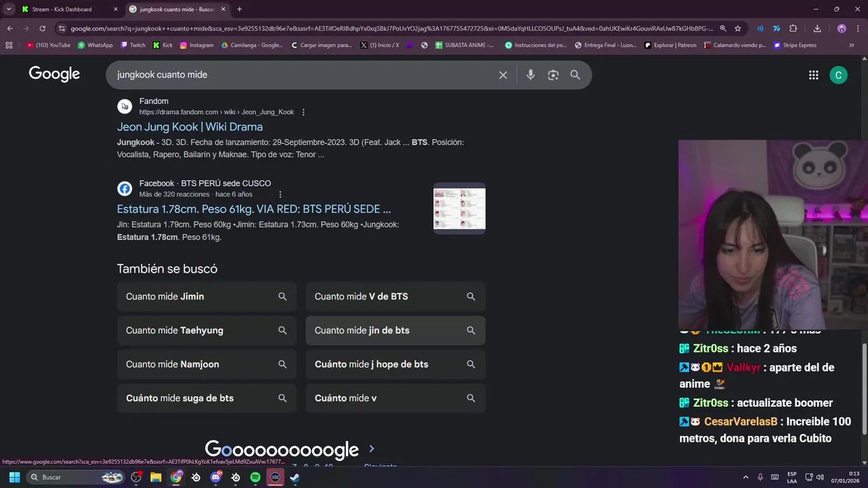
Task: Open the Estatura 1.78cm Facebook result link
Action: pyautogui.click(x=254, y=209)
